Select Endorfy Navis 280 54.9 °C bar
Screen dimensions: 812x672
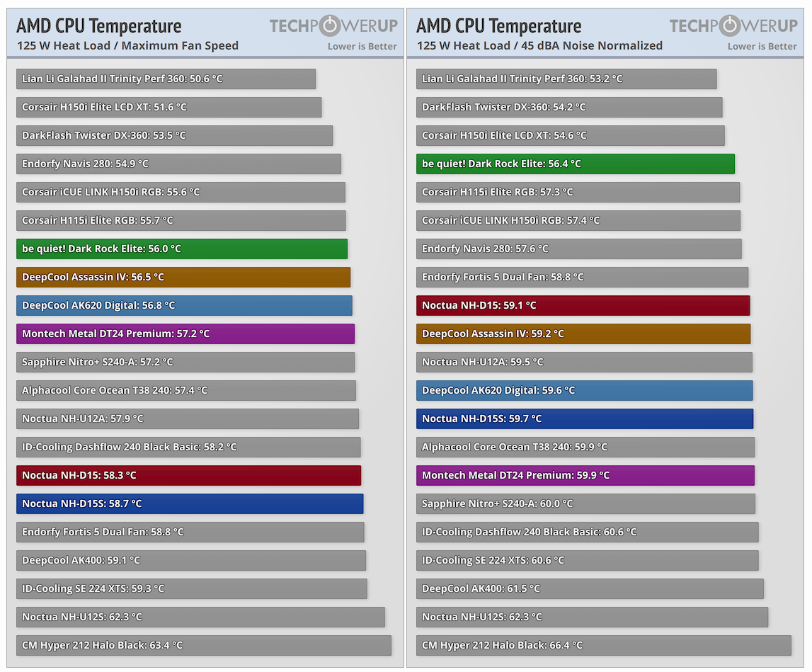pos(178,164)
